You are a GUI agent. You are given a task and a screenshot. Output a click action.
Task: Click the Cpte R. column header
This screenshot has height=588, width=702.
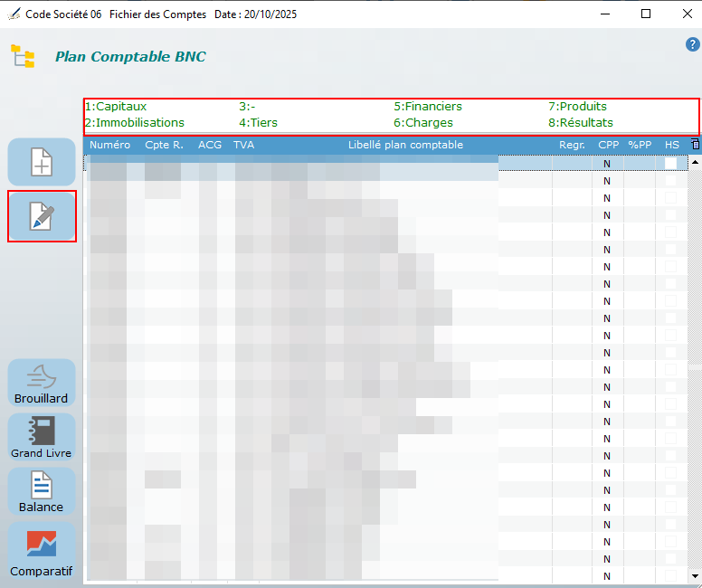pos(164,145)
